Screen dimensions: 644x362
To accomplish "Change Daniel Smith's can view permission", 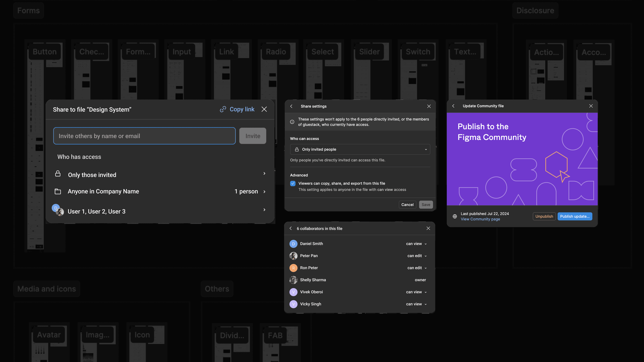I will pos(416,244).
